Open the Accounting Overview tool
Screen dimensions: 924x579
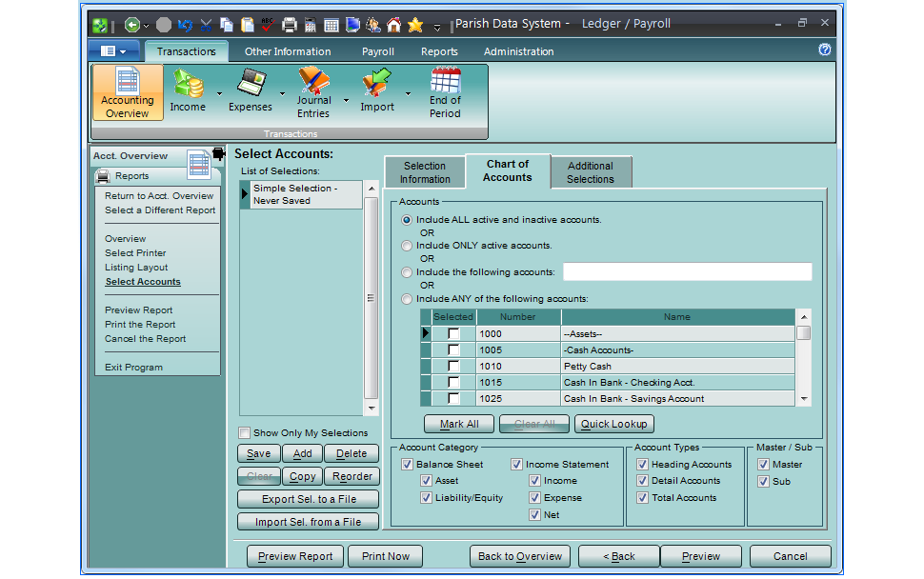pos(127,91)
